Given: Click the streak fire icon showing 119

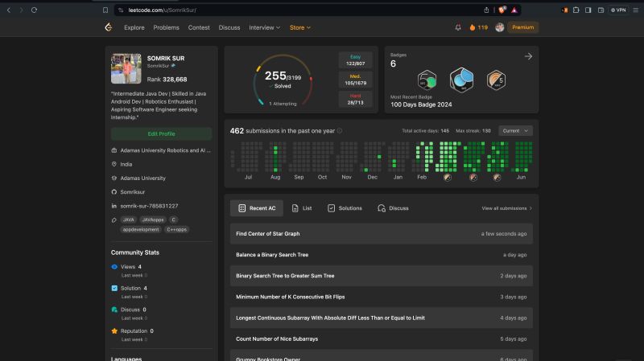Looking at the screenshot, I should [478, 27].
